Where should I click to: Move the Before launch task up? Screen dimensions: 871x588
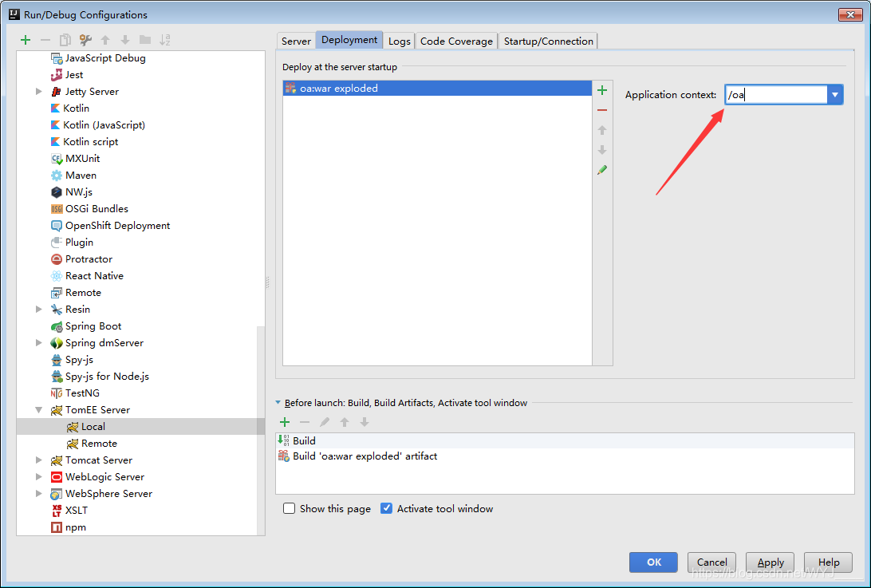coord(345,422)
